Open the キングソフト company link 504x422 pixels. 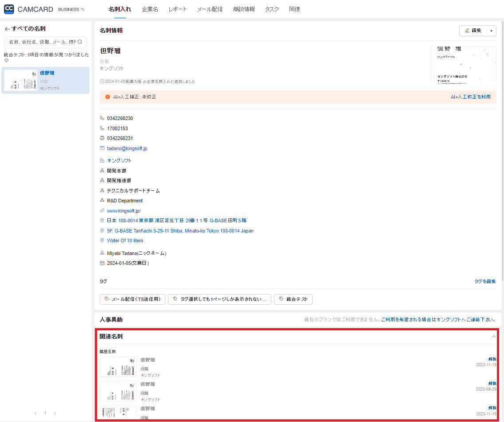pyautogui.click(x=119, y=161)
